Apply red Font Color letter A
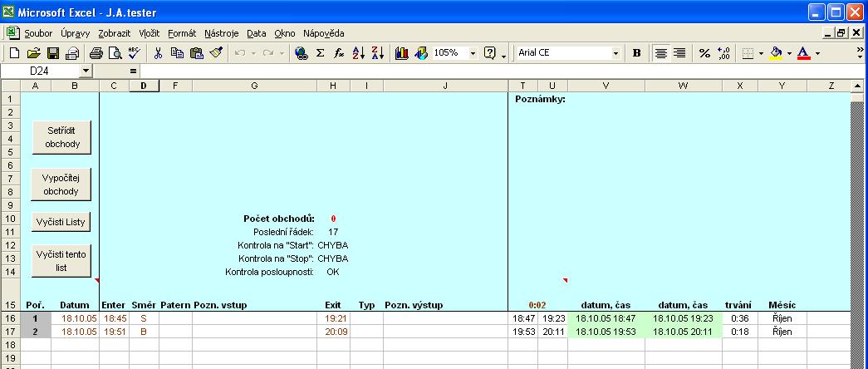 click(x=804, y=53)
